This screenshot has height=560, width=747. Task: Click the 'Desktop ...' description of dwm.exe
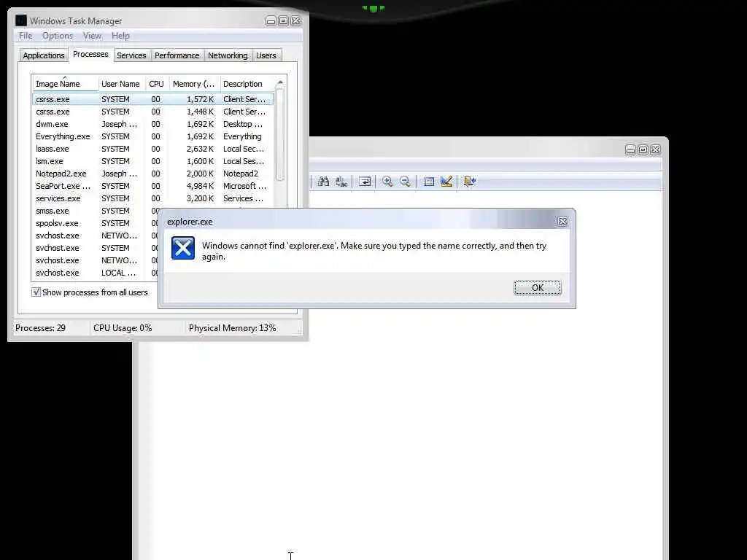coord(243,124)
